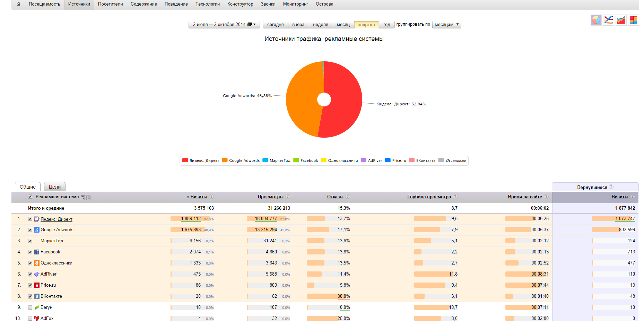Check the AdFox row checkbox
The image size is (644, 321).
pos(30,318)
